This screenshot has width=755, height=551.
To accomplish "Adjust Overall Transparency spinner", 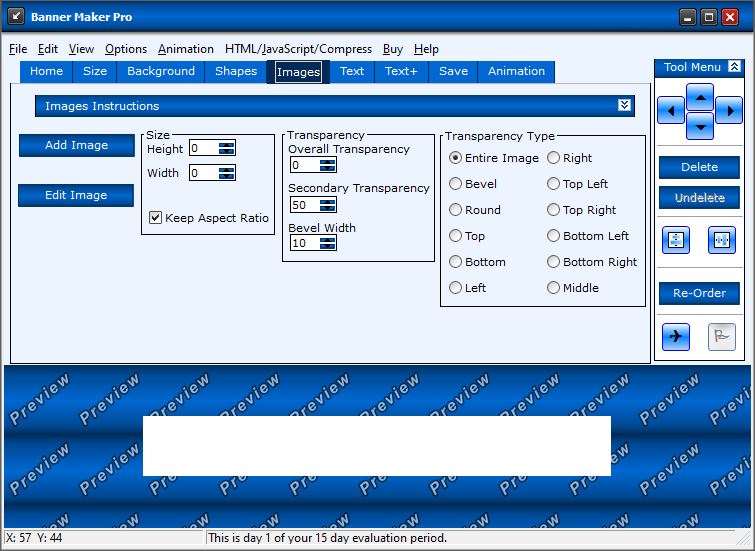I will [x=327, y=165].
